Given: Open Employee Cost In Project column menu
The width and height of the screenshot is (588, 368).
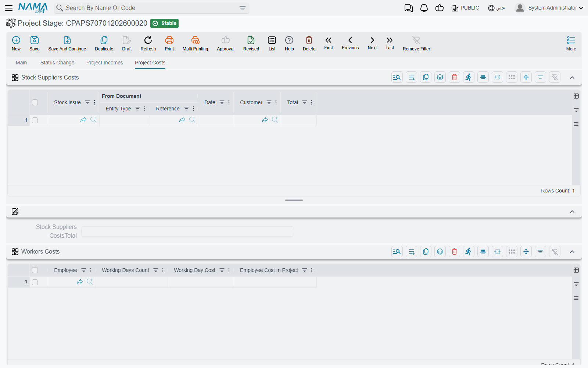Looking at the screenshot, I should 312,270.
